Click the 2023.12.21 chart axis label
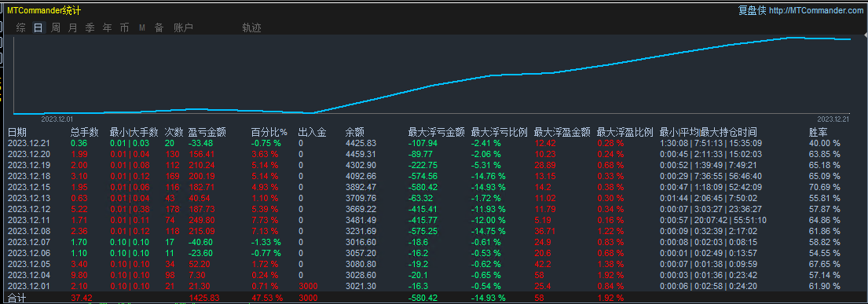 click(833, 119)
